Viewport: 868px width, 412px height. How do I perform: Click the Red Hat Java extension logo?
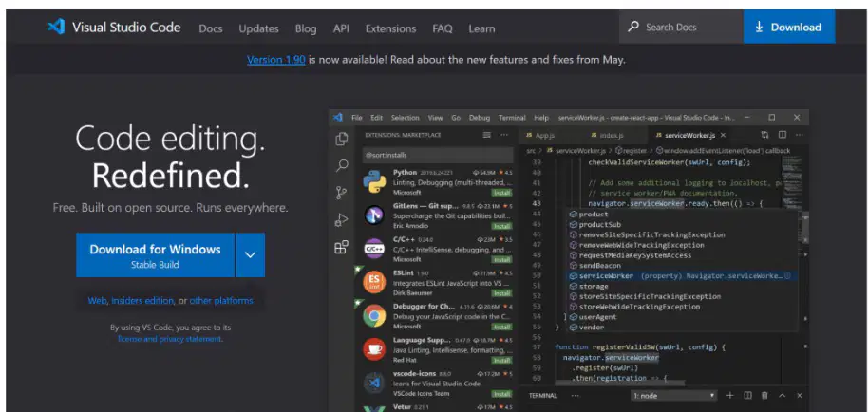coord(374,349)
